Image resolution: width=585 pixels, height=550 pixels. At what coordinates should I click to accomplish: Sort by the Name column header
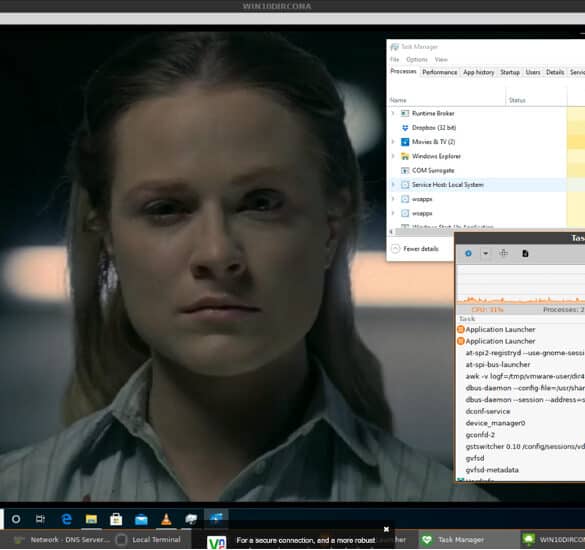398,100
